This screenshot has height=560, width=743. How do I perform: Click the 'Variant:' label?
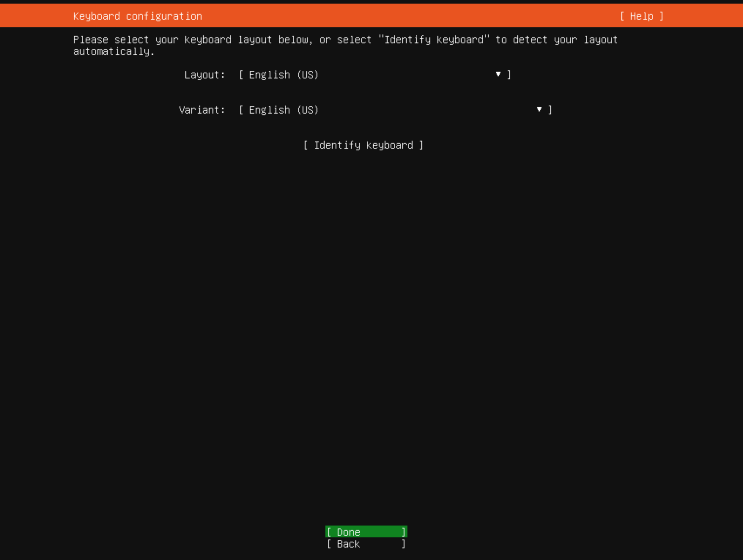202,110
